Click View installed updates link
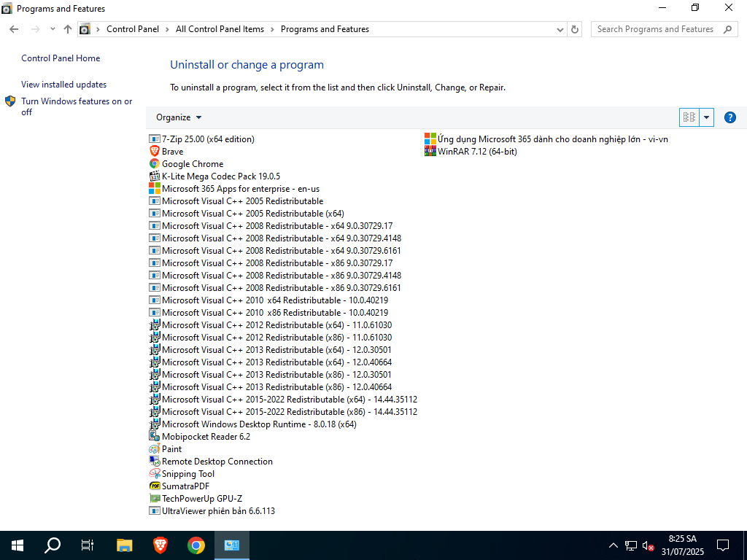 click(63, 85)
